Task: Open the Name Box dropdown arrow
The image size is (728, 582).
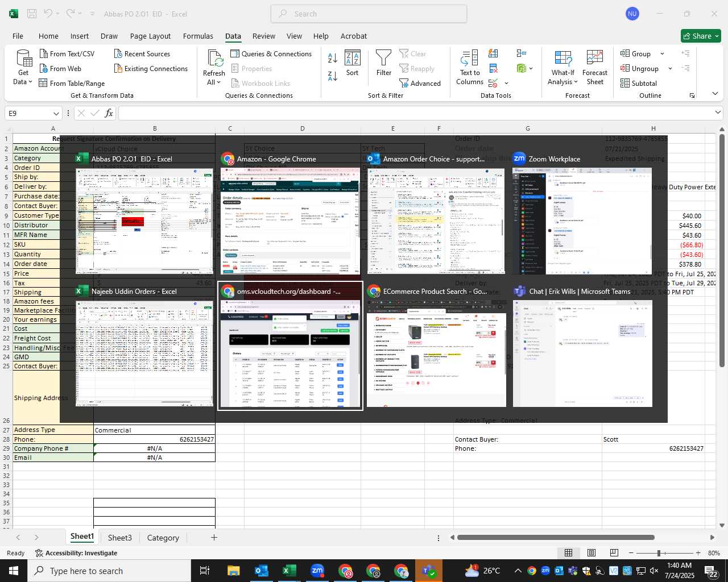Action: (56, 113)
